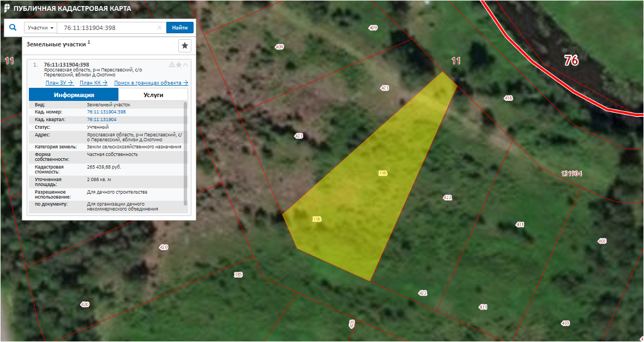Viewport: 644px width, 342px height.
Task: Open the План КК link
Action: tap(94, 82)
